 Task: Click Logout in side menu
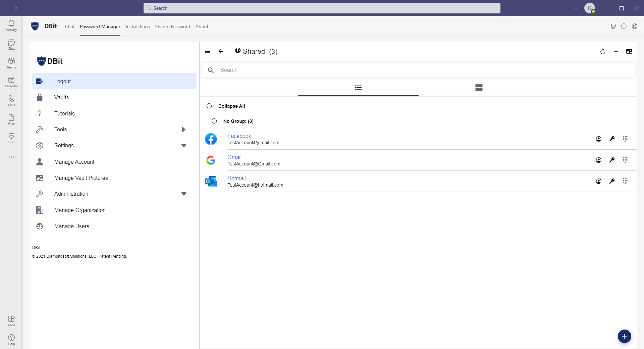click(114, 81)
